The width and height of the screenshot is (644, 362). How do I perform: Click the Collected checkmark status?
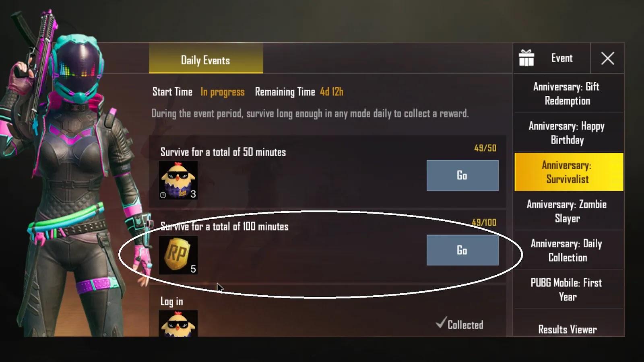(x=460, y=324)
